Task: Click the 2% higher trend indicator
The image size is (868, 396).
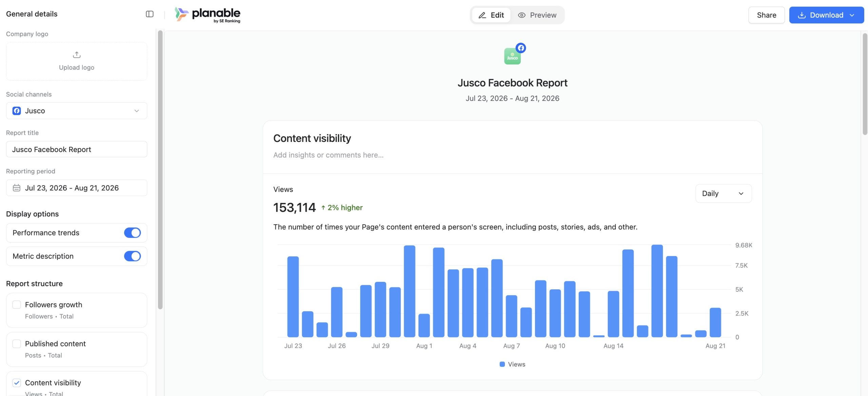Action: point(342,208)
